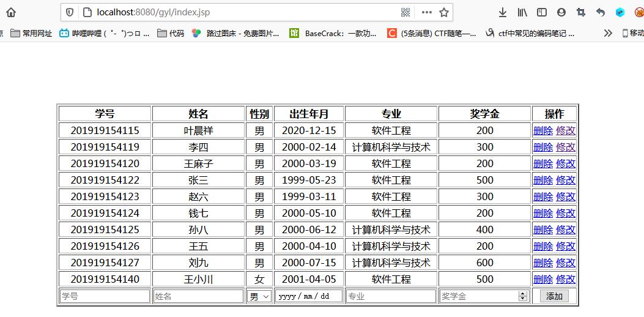Click the QR code icon in address bar
The image size is (644, 317).
[405, 12]
